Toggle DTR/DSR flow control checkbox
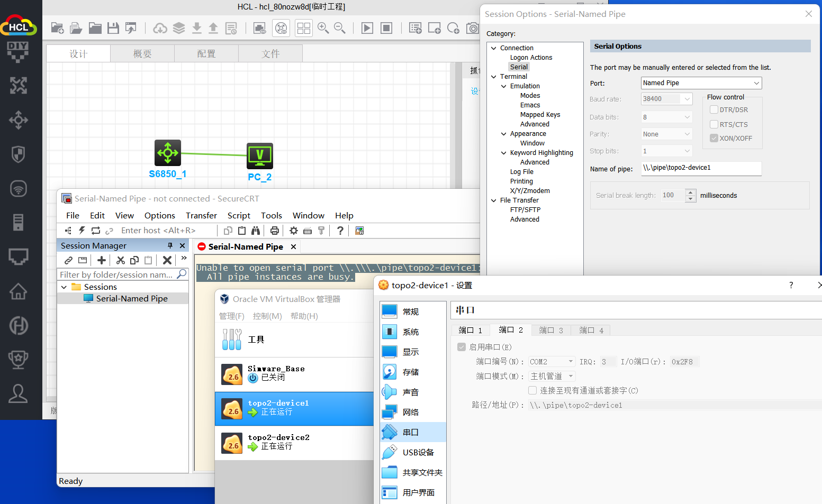The width and height of the screenshot is (822, 504). (714, 109)
